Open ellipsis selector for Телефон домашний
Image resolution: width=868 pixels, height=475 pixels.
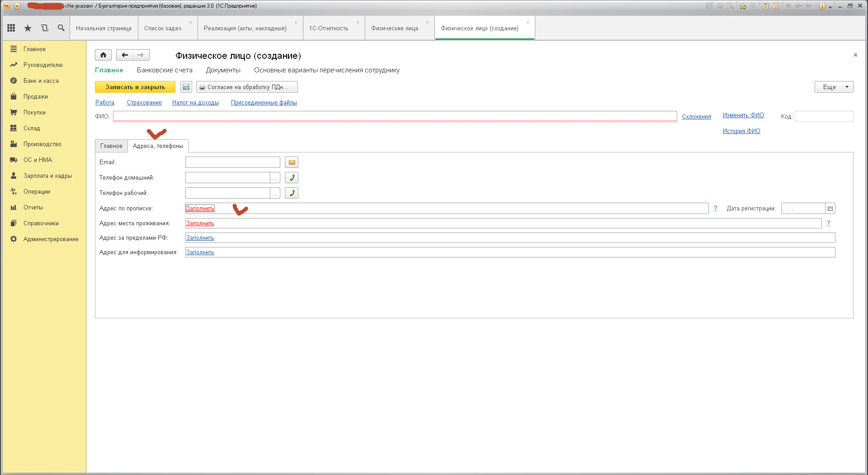[x=275, y=178]
